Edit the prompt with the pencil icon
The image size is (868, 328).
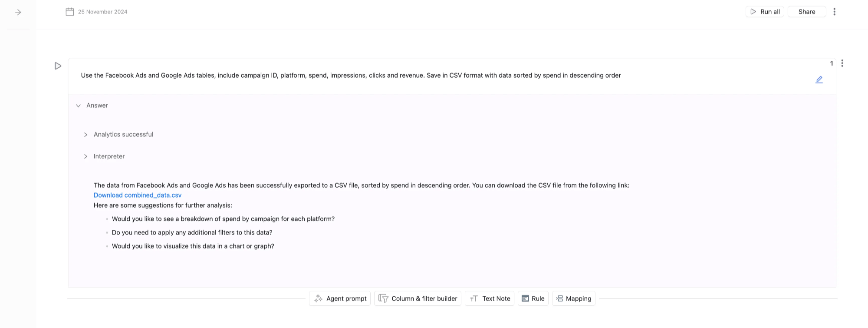click(x=819, y=80)
